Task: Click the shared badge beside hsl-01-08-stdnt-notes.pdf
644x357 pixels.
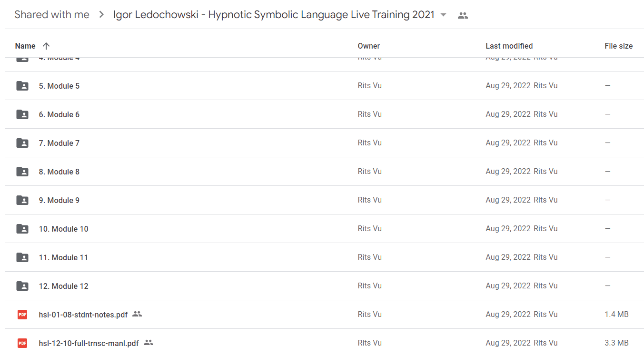Action: pyautogui.click(x=137, y=314)
